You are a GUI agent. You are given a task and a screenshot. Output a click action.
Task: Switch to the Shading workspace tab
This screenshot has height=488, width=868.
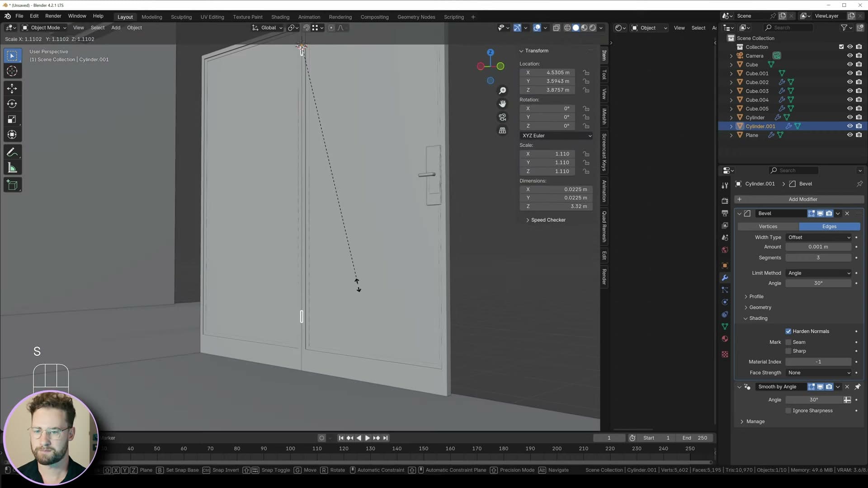280,17
